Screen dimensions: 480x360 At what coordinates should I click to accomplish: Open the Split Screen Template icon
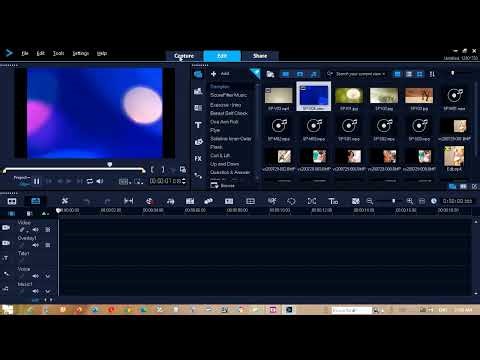coord(356,201)
